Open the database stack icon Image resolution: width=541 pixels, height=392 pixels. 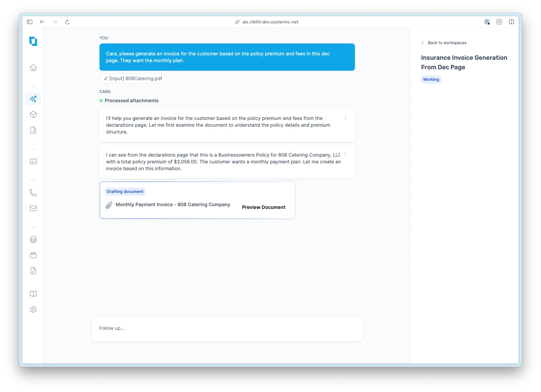pyautogui.click(x=33, y=239)
